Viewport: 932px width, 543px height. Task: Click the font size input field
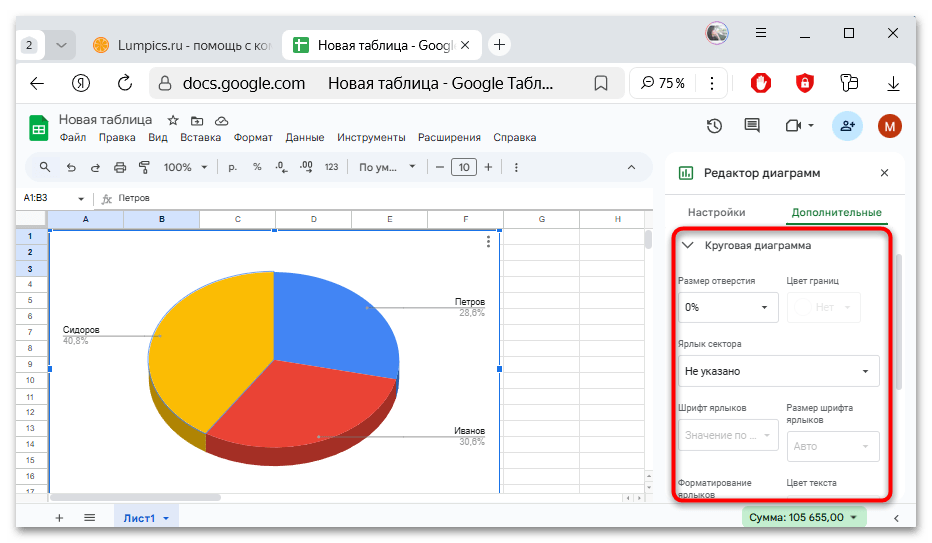click(463, 167)
